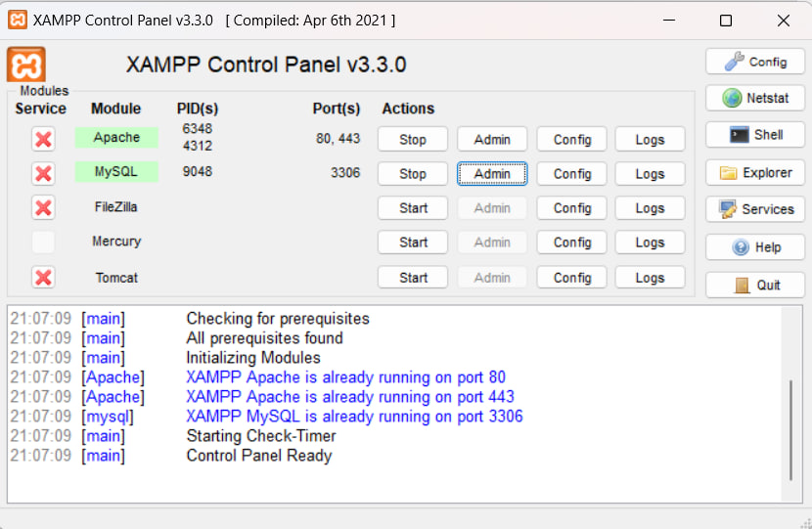Toggle Tomcat service red X checkbox
812x529 pixels.
coord(43,278)
